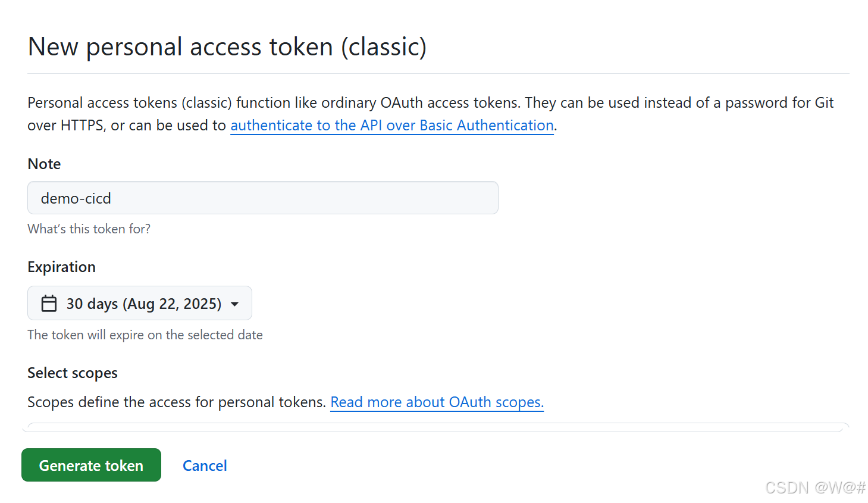This screenshot has width=868, height=503.
Task: Click 'The token will expire on the selected date' hint
Action: coord(145,335)
